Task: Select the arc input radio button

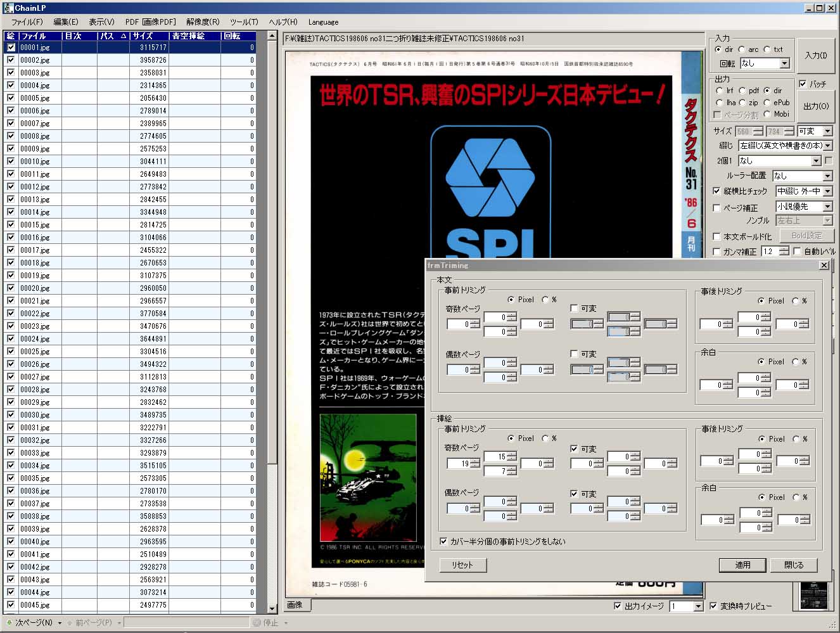Action: [742, 49]
